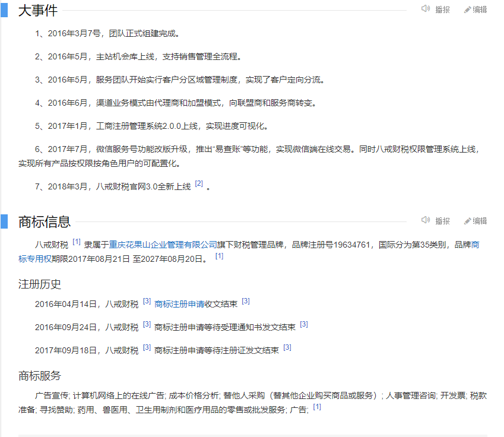Open reference [3] before 商标注册申请 link

pos(147,301)
